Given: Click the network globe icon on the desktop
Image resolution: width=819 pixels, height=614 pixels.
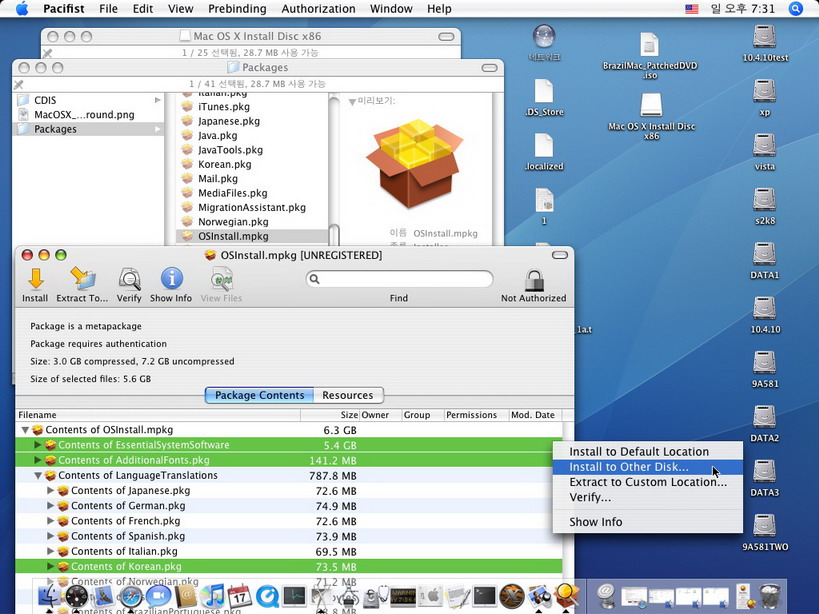Looking at the screenshot, I should [x=544, y=37].
